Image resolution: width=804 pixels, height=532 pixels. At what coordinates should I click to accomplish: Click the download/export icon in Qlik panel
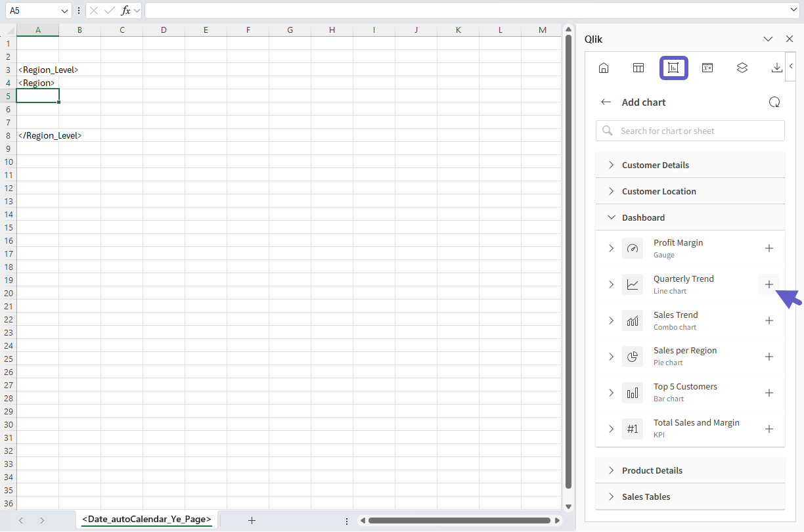coord(776,68)
